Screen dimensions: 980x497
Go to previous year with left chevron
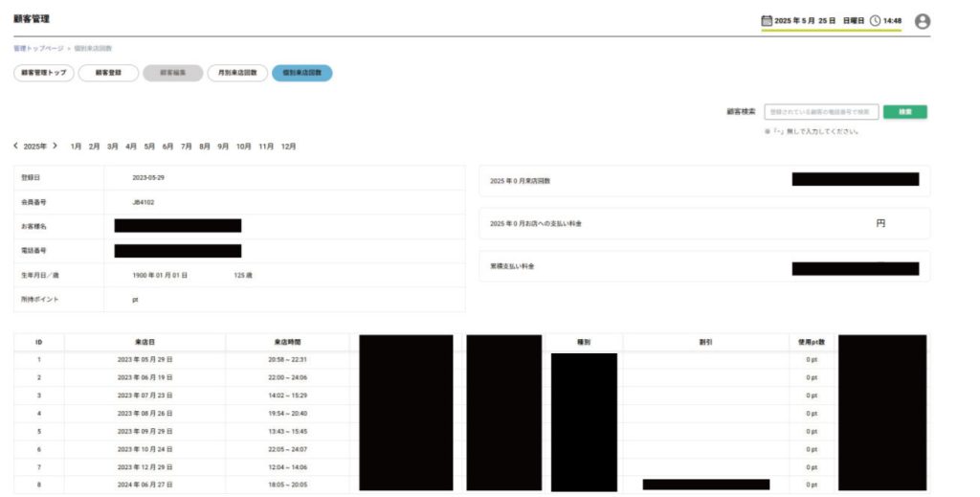tap(16, 146)
